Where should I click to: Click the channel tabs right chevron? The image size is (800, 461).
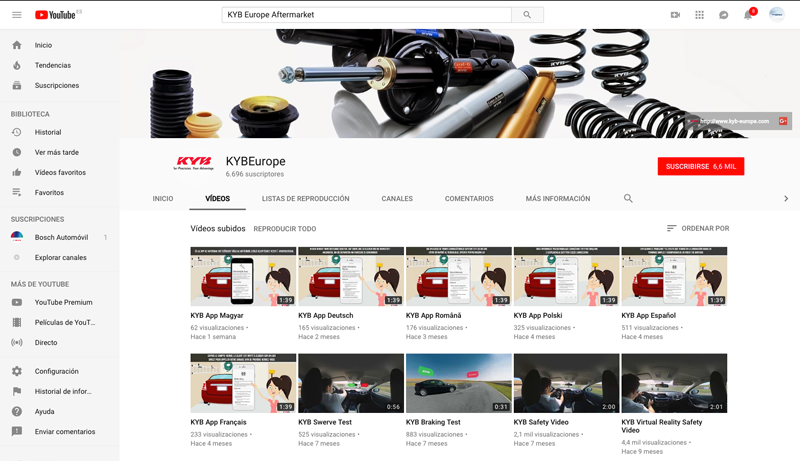point(786,198)
